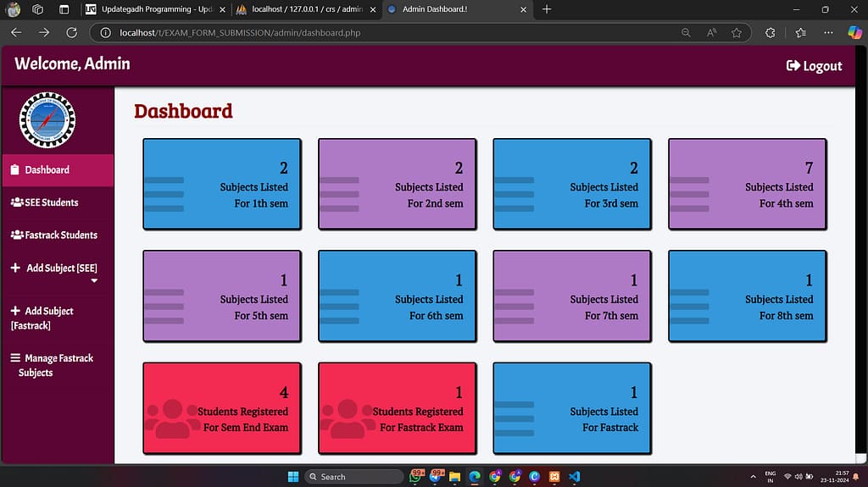The height and width of the screenshot is (487, 868).
Task: Click Manage Fastrack Subjects list icon
Action: pyautogui.click(x=15, y=358)
